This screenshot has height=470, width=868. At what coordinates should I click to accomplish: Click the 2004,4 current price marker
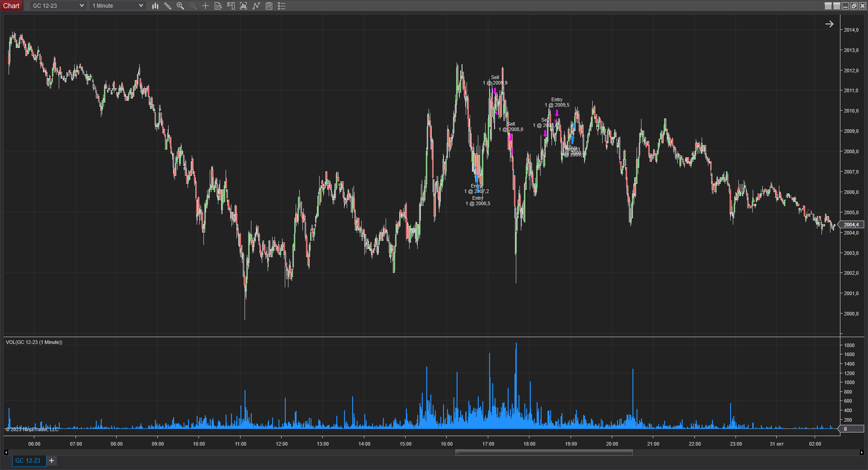point(851,225)
